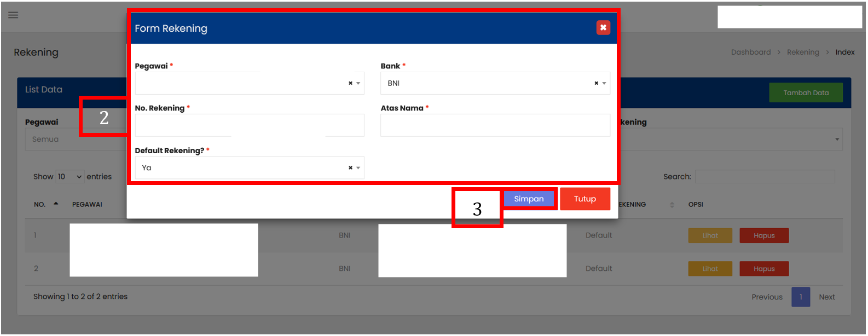Clear the selected Bank BNI value
The width and height of the screenshot is (868, 336).
(x=596, y=83)
